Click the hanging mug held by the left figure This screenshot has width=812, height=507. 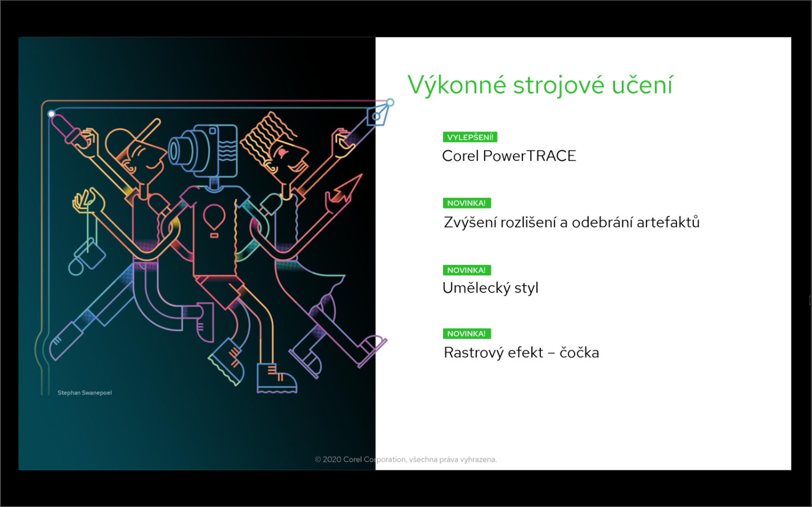87,257
